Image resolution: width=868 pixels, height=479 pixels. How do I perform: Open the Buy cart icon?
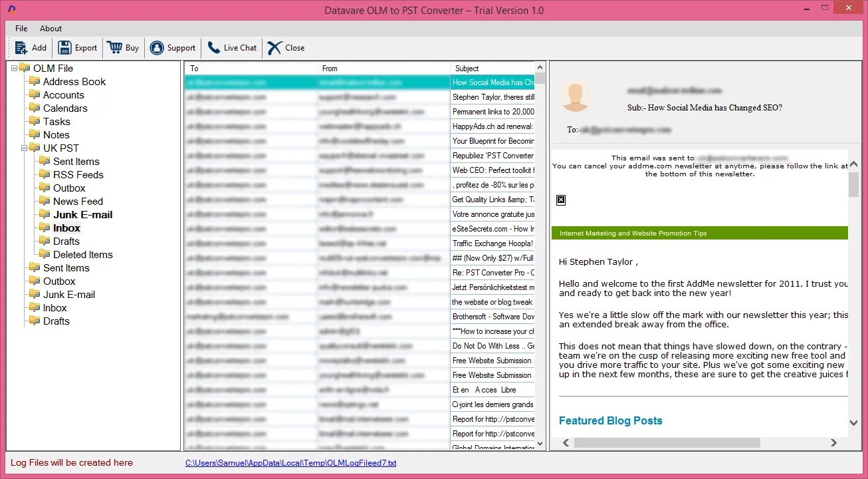[114, 48]
